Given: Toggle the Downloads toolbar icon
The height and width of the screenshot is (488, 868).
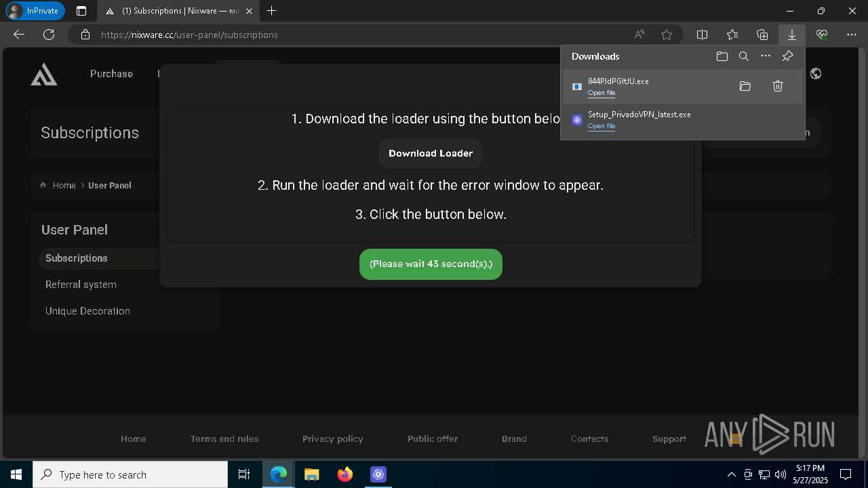Looking at the screenshot, I should (791, 35).
